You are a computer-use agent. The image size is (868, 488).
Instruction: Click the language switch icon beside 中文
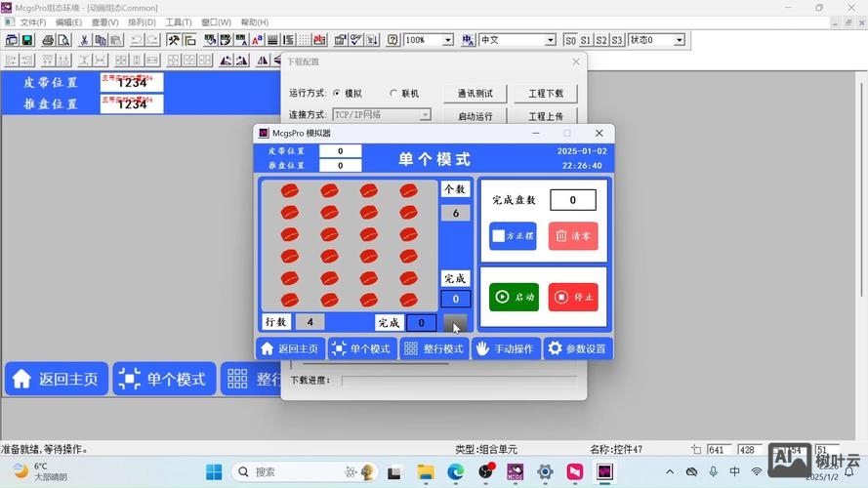pyautogui.click(x=468, y=40)
